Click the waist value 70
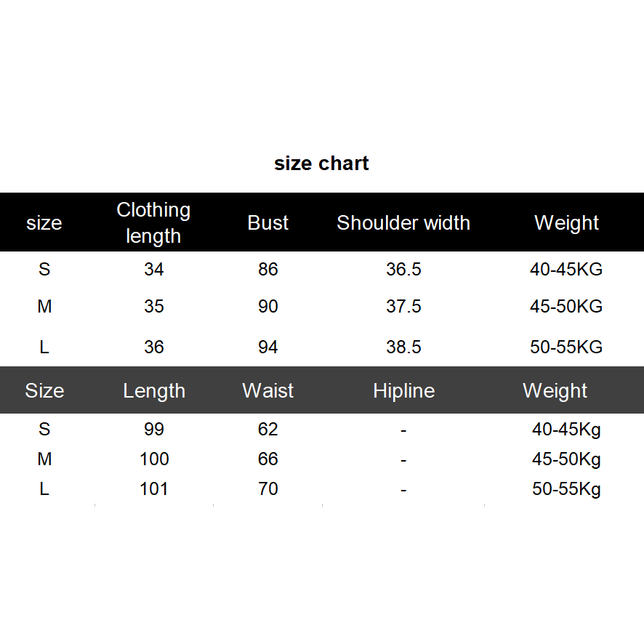The height and width of the screenshot is (644, 644). [x=268, y=488]
